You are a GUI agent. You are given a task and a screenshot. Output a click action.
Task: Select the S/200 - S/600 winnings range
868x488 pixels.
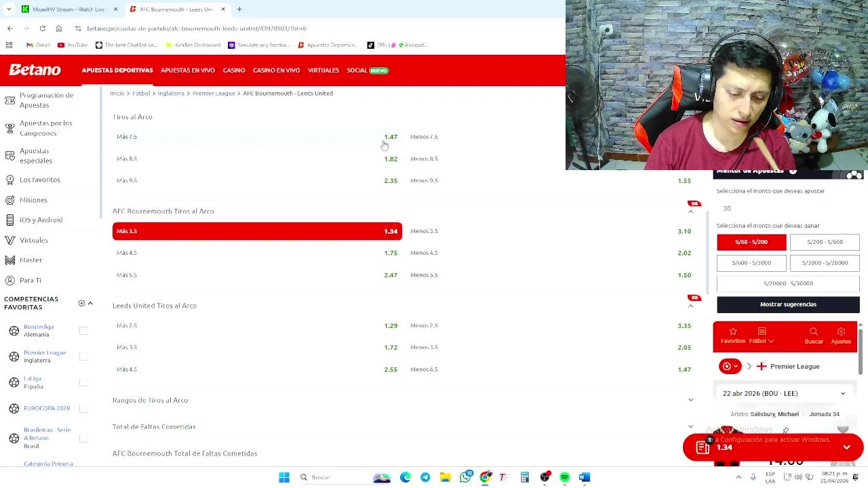pyautogui.click(x=825, y=242)
